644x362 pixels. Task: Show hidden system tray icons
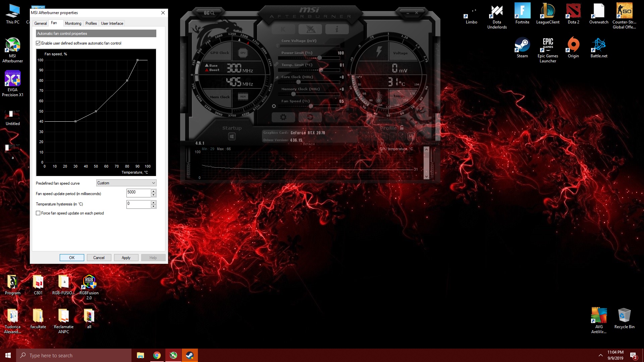[x=600, y=355]
